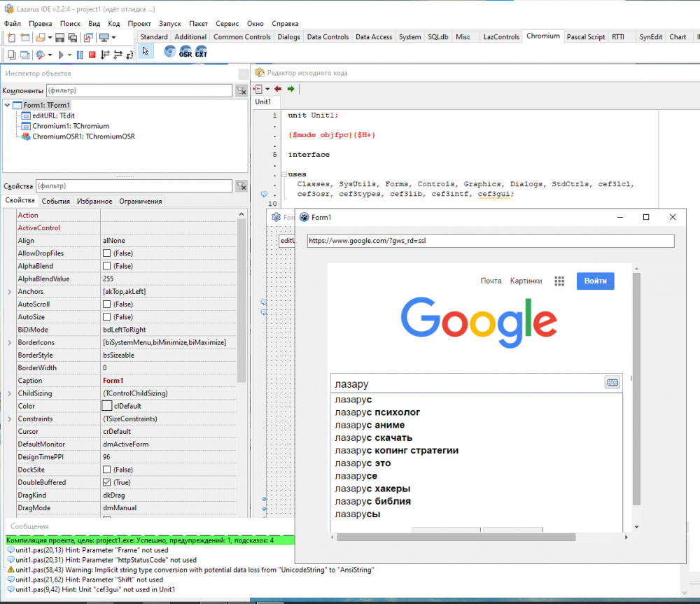This screenshot has width=700, height=604.
Task: Click the red Stop debugging button
Action: (92, 54)
